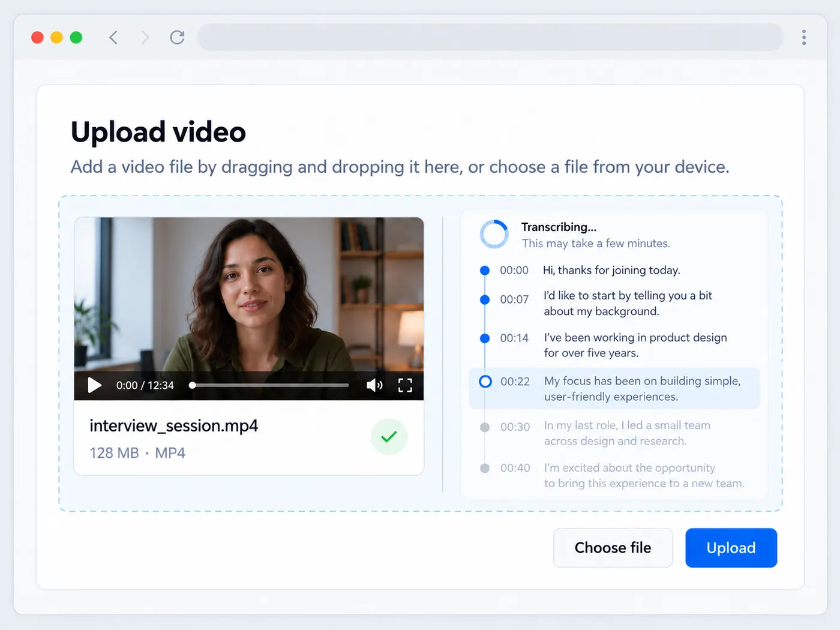Click the video seek bar
840x630 pixels.
click(x=269, y=385)
